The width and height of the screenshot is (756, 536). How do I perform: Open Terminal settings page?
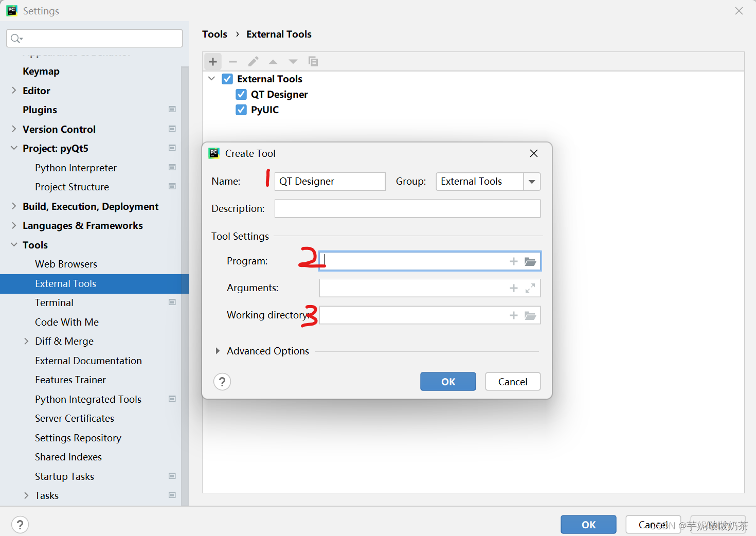pos(54,302)
